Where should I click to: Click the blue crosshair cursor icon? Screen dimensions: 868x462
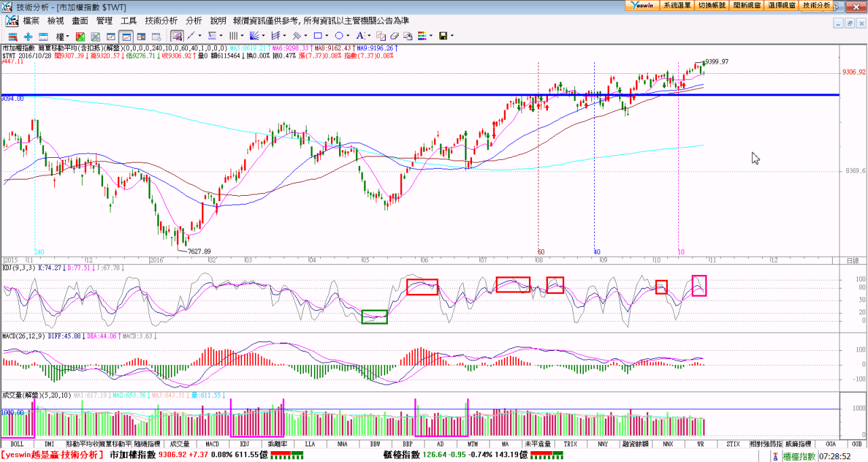pos(28,36)
